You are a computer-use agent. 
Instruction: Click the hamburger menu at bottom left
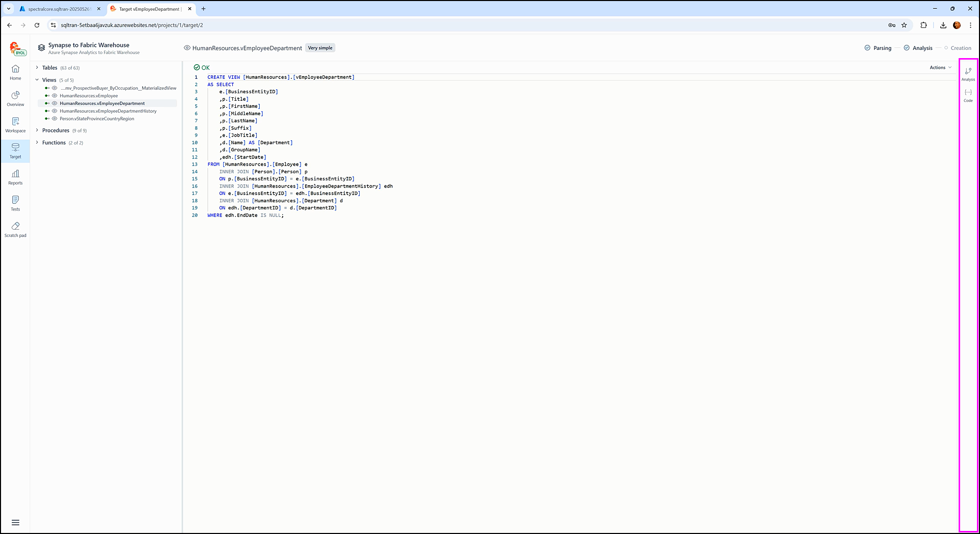click(x=15, y=522)
